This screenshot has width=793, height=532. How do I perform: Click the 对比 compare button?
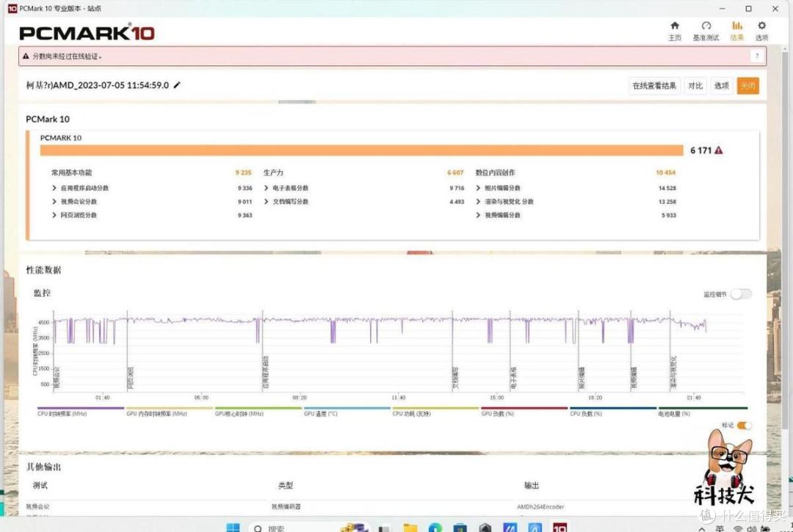tap(695, 86)
